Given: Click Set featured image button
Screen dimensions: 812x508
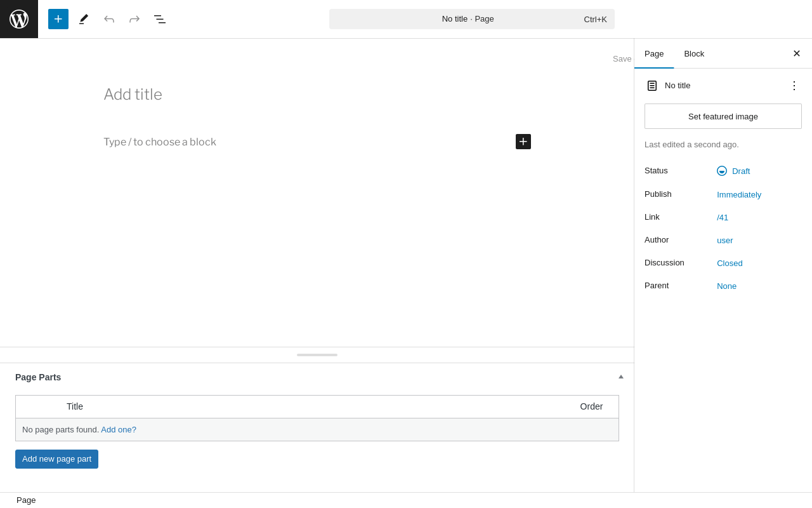Looking at the screenshot, I should click(x=723, y=116).
